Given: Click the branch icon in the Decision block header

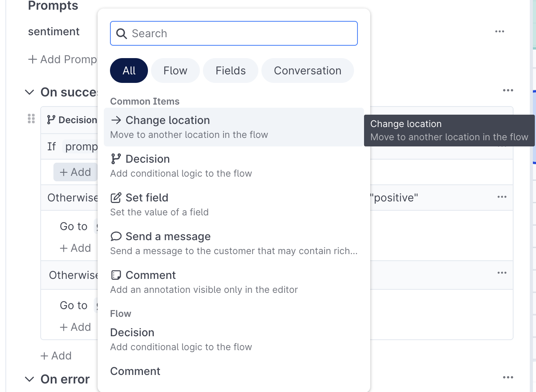Looking at the screenshot, I should click(x=51, y=120).
